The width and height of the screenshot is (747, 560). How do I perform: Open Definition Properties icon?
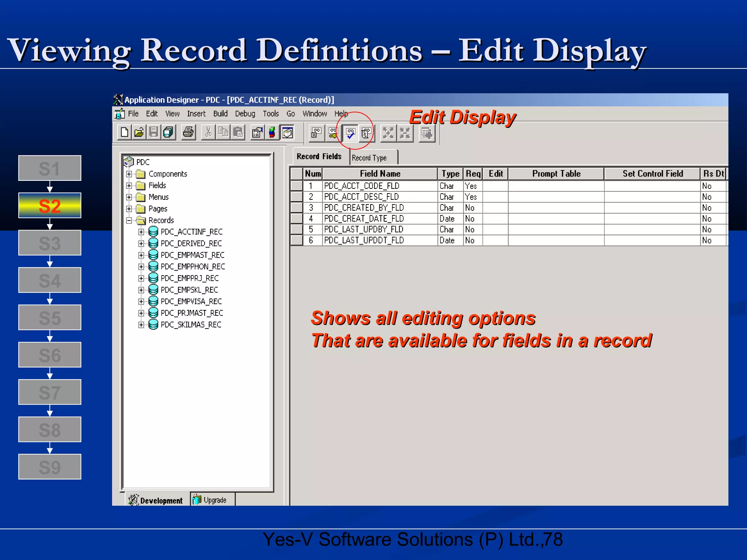(258, 132)
